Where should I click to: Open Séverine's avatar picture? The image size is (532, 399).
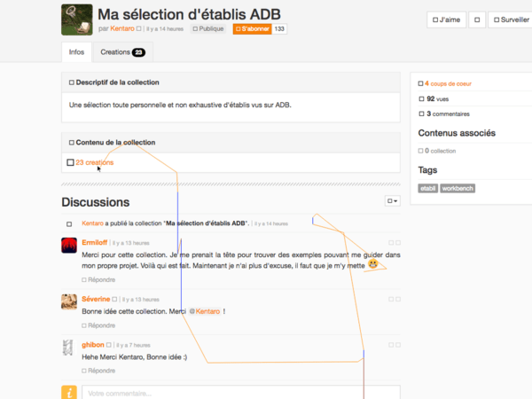tap(68, 301)
